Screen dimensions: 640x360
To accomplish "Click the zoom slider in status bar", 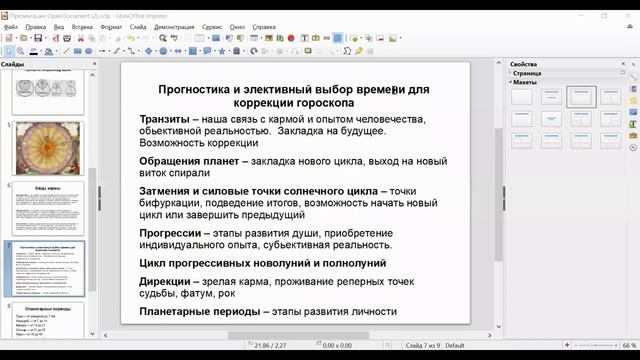I will pyautogui.click(x=596, y=345).
